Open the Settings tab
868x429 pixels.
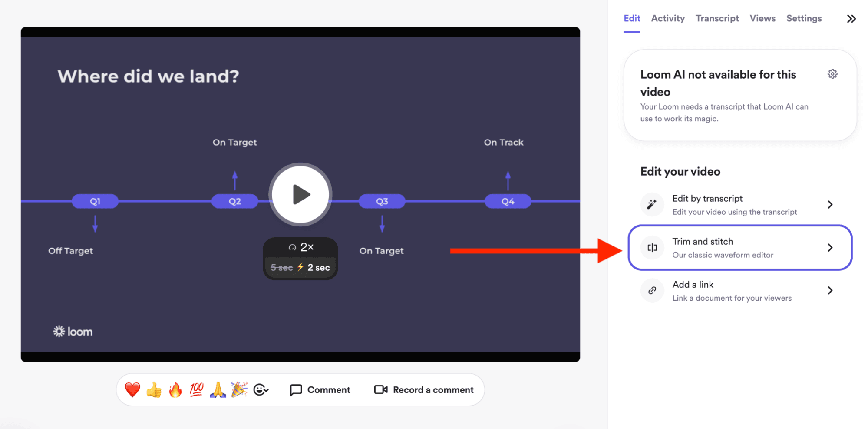tap(804, 18)
